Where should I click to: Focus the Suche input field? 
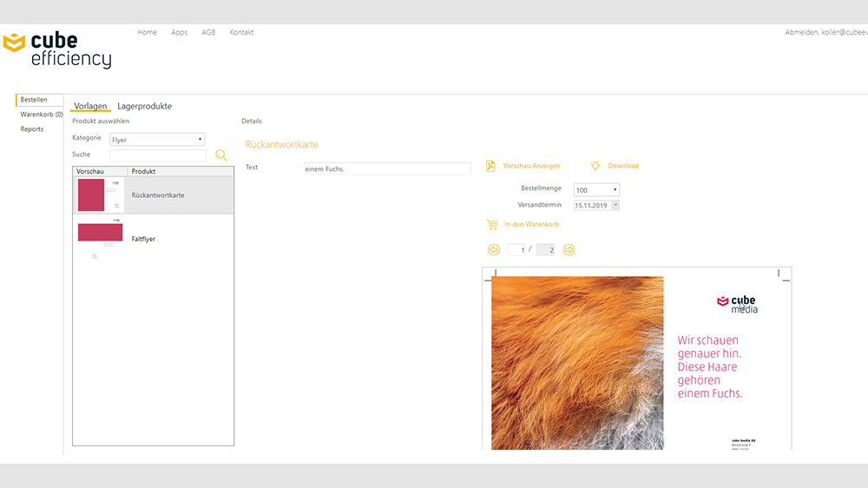(x=158, y=155)
